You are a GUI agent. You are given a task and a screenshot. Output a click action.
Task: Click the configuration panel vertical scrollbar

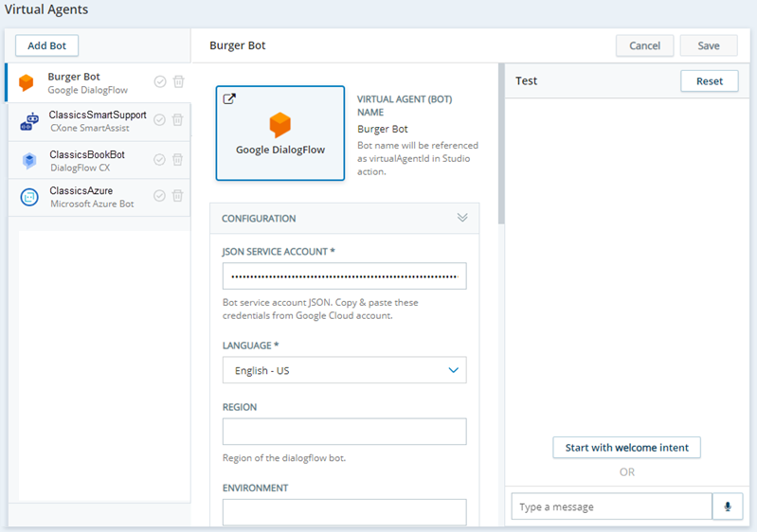tap(501, 144)
